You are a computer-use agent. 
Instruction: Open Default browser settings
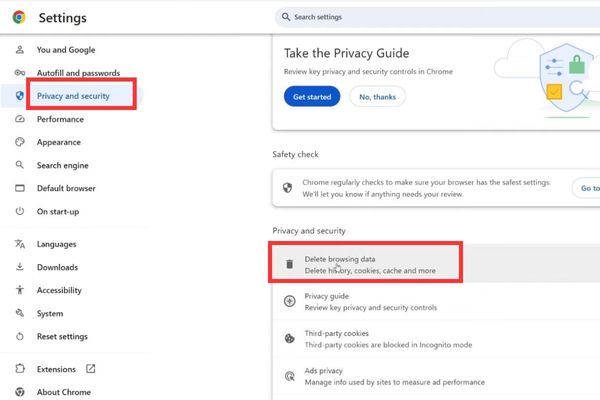66,188
